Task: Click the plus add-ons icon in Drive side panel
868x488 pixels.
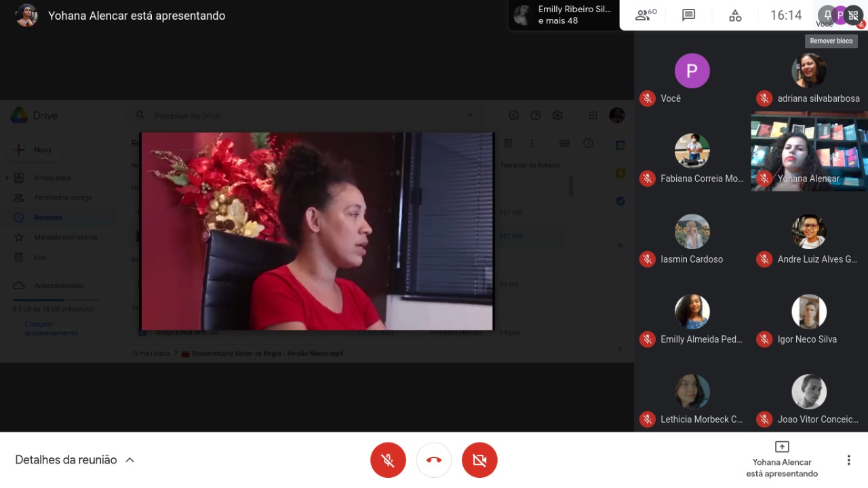Action: tap(620, 245)
